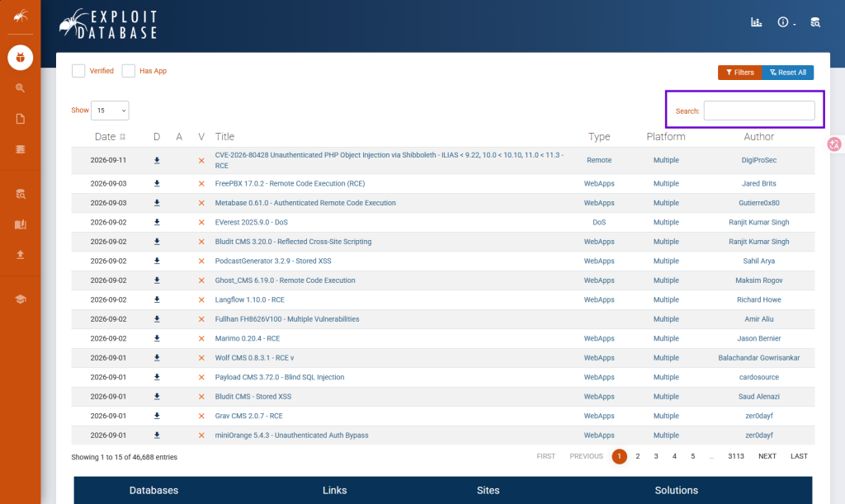Click the spider logo at sidebar top
Image resolution: width=845 pixels, height=504 pixels.
pos(21,16)
